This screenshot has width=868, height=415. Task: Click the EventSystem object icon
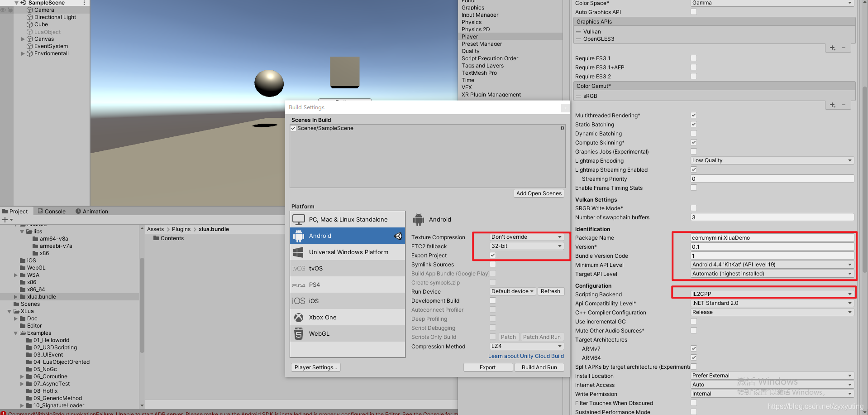click(30, 46)
